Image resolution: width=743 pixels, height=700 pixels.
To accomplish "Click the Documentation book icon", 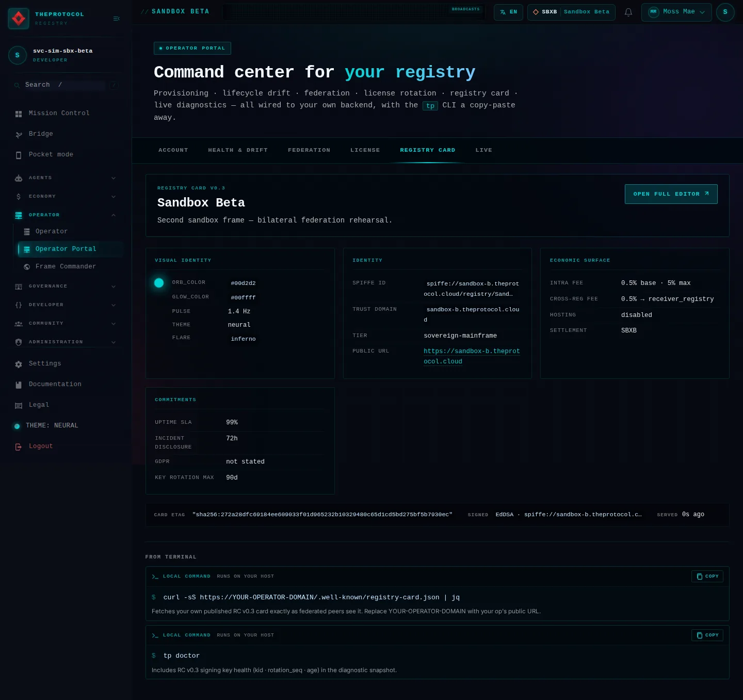I will click(19, 385).
